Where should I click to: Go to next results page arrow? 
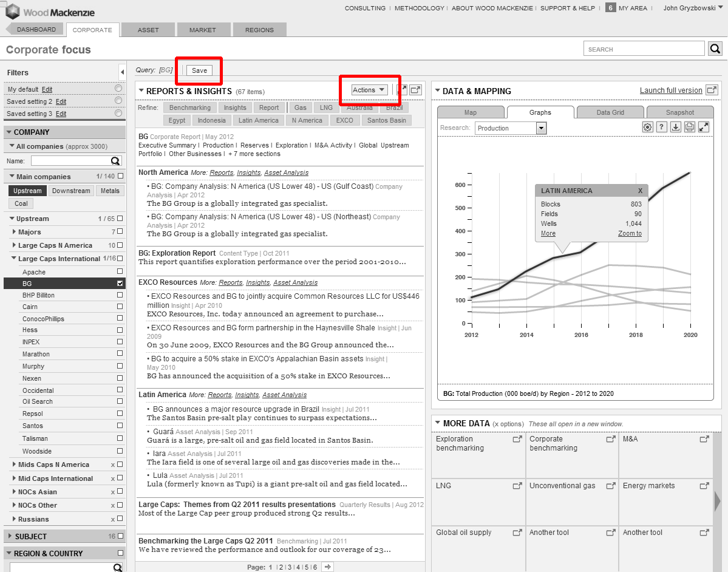pyautogui.click(x=328, y=567)
